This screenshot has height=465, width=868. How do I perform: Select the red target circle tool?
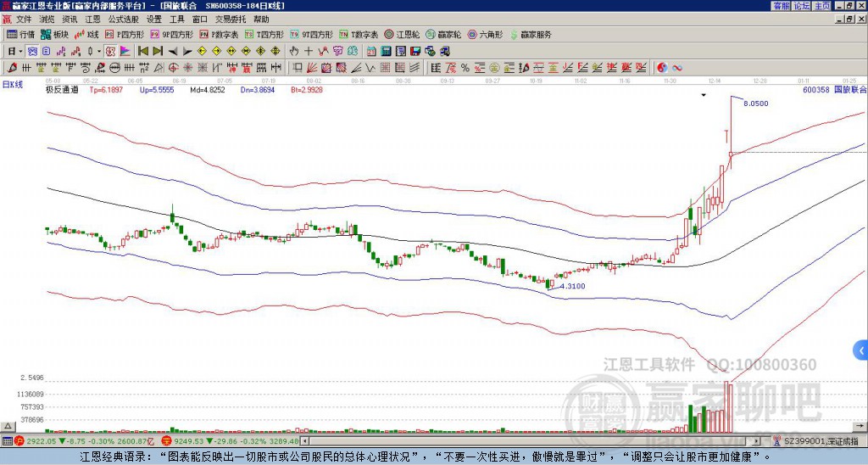pyautogui.click(x=173, y=68)
